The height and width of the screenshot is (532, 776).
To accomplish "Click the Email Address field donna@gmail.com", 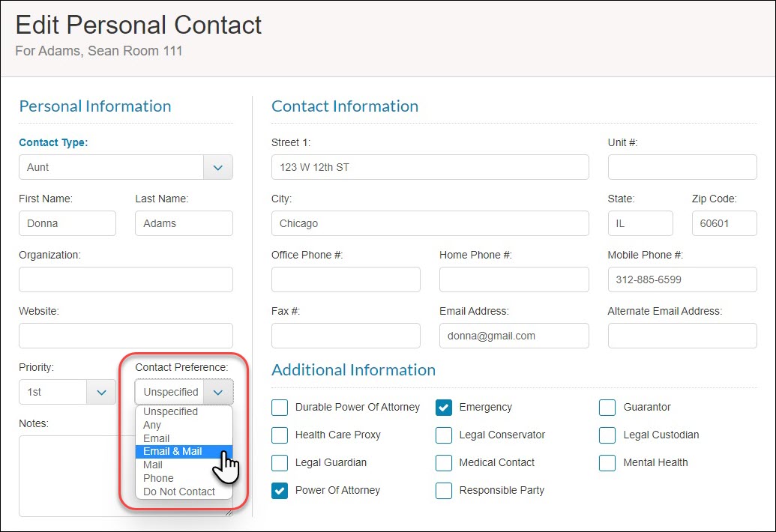I will point(514,336).
